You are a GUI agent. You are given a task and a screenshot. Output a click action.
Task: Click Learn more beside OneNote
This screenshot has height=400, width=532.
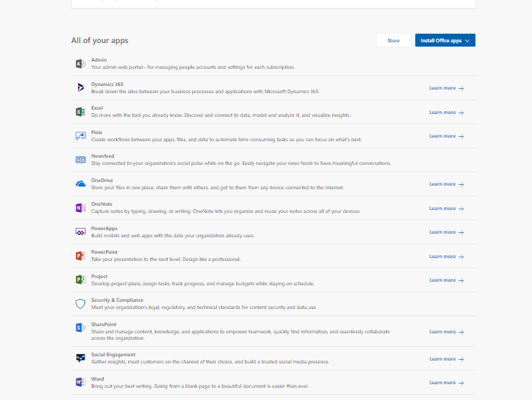(447, 209)
